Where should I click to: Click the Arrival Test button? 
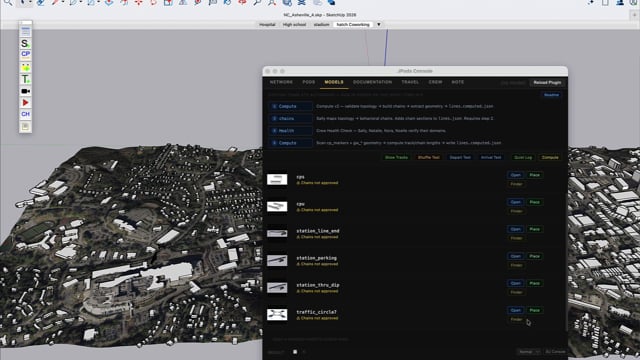pos(491,157)
